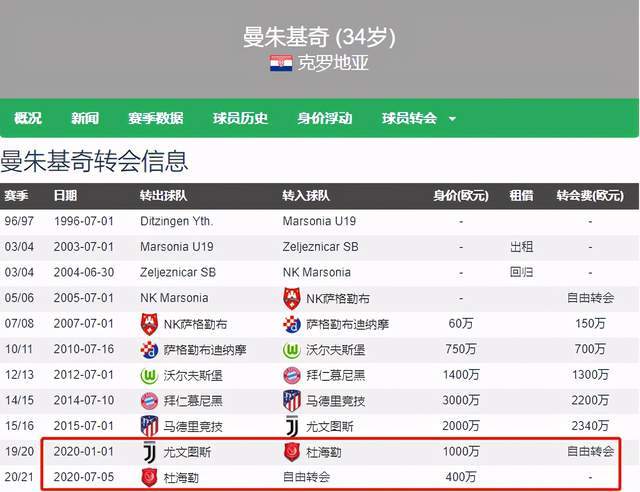Open 尤文图斯 link in 19/20 row
This screenshot has width=640, height=492.
pos(187,452)
